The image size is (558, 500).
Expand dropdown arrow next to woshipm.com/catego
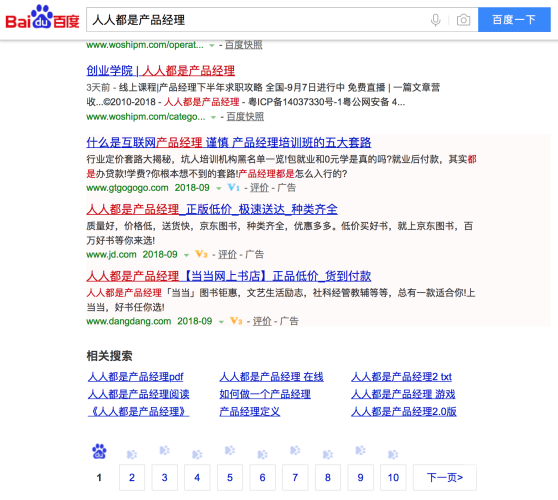pyautogui.click(x=213, y=117)
